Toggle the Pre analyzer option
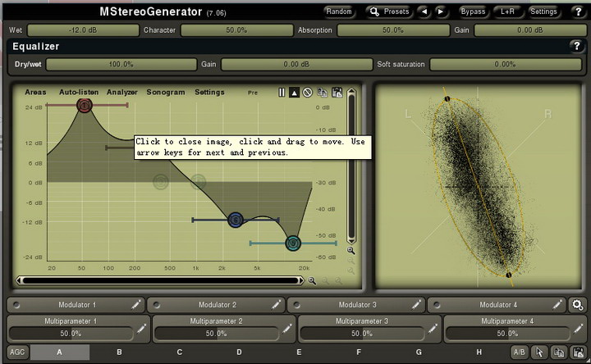Screen dimensions: 591x364 (x=253, y=93)
